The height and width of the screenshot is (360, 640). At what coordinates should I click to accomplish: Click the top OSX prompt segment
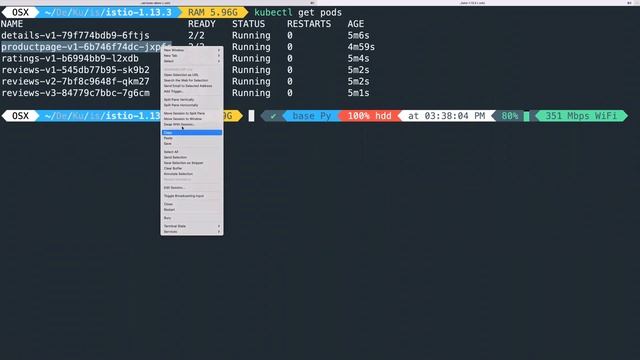(20, 13)
